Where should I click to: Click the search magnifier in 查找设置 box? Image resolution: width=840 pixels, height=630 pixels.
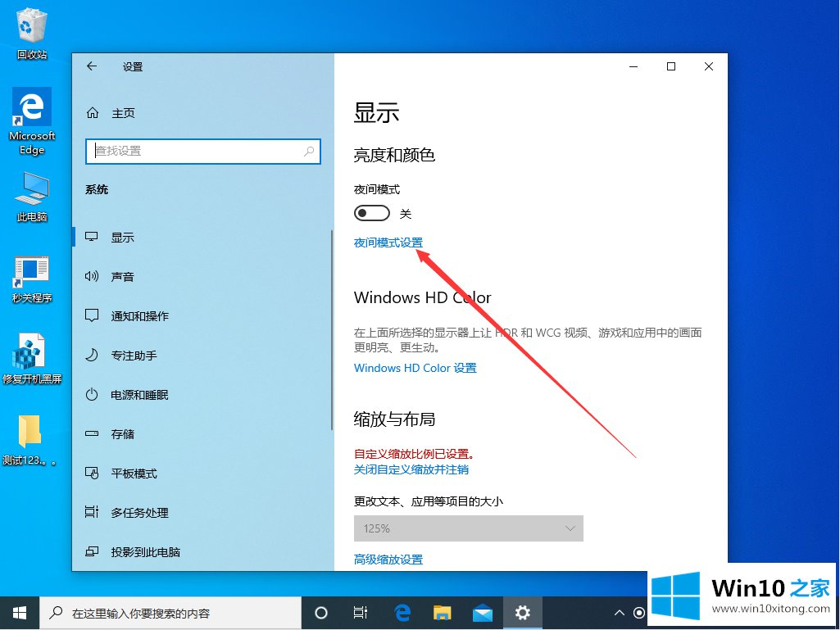click(309, 152)
